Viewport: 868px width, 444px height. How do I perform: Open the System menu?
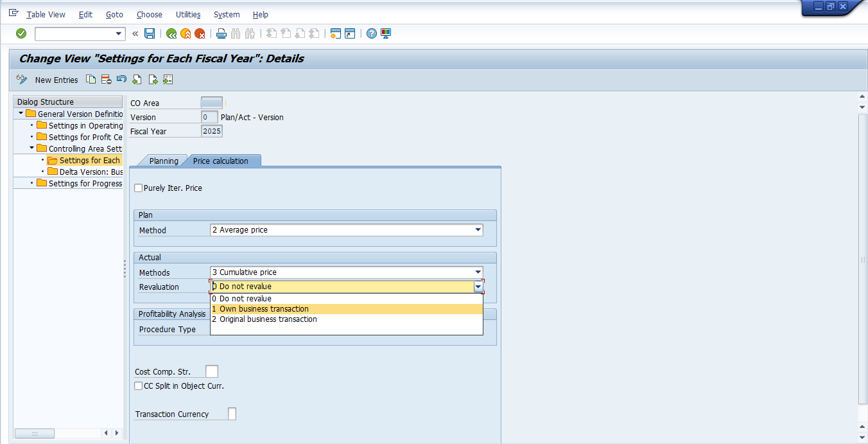point(227,14)
